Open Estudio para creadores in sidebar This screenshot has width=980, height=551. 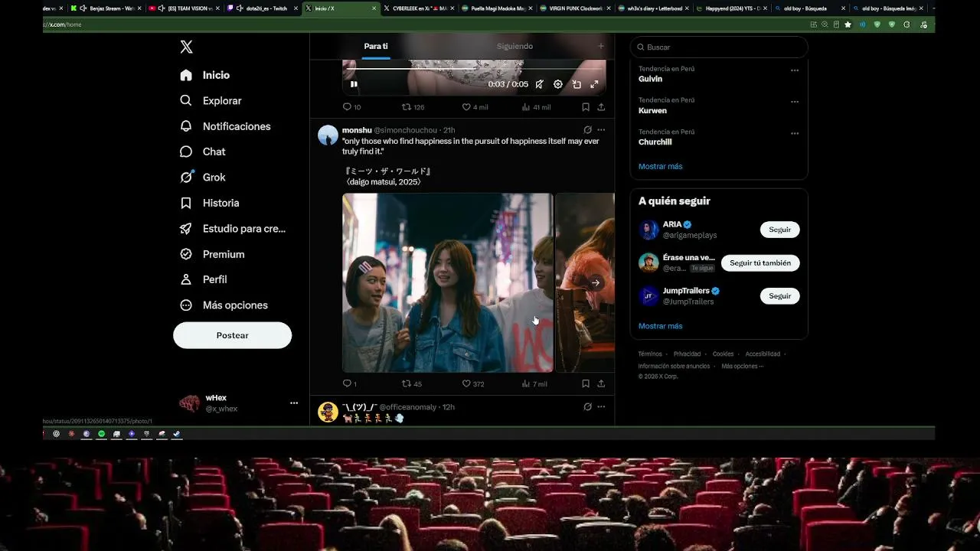click(233, 228)
